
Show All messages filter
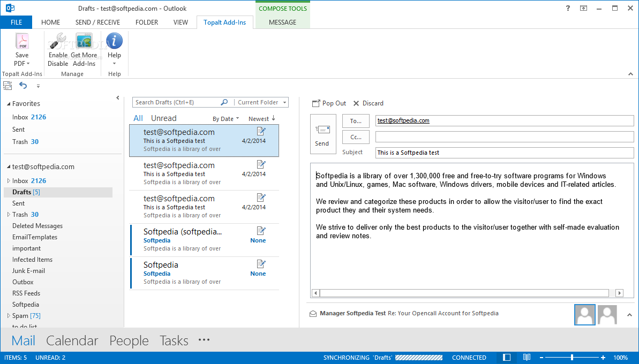138,118
